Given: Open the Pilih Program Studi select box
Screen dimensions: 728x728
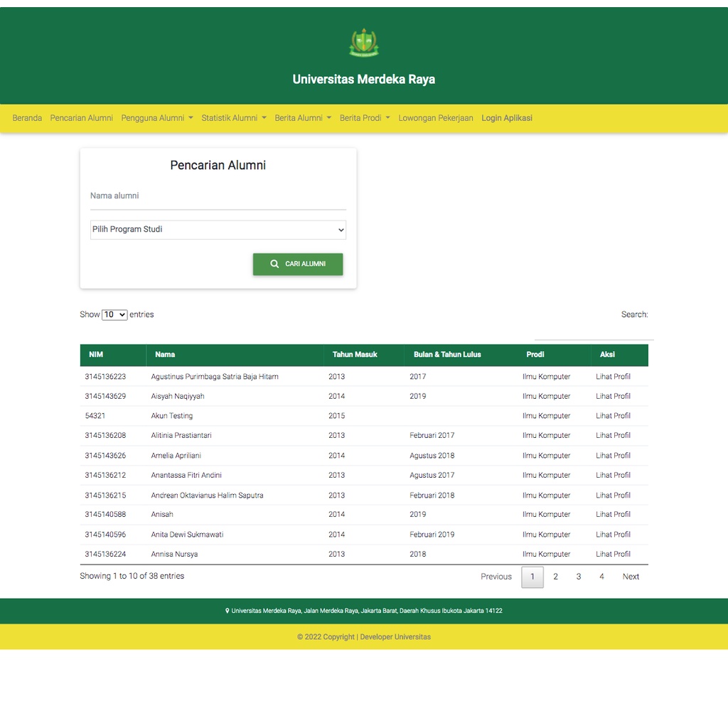Looking at the screenshot, I should [218, 230].
